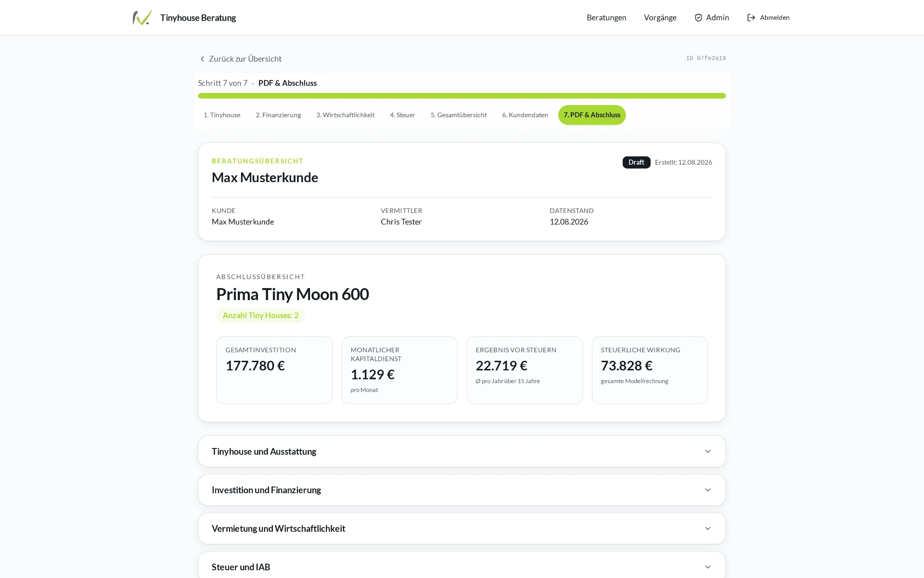Go to step 5. Gesamtübersicht
The image size is (924, 578).
(459, 115)
